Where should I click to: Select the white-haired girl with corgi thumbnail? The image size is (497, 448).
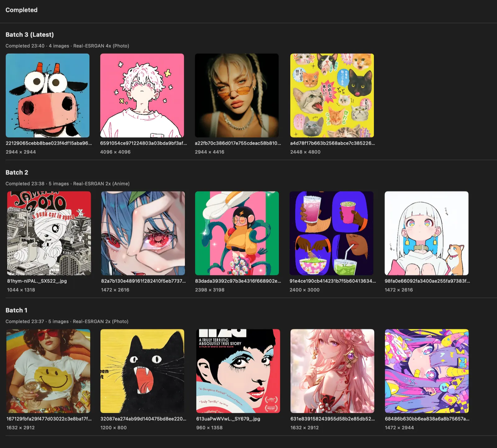[x=426, y=233]
